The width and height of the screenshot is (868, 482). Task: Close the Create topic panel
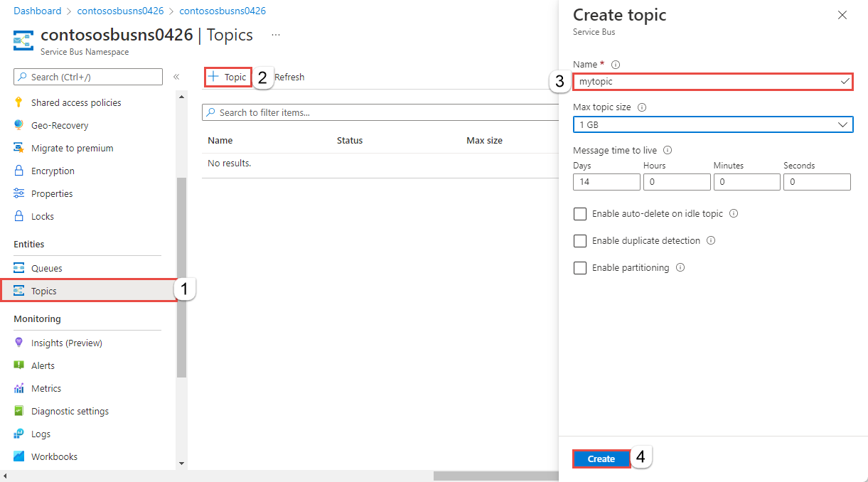(x=842, y=15)
